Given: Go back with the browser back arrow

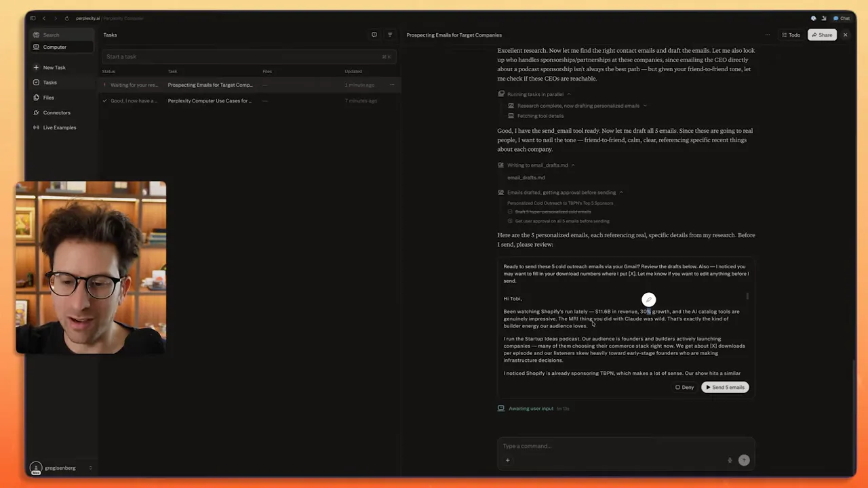Looking at the screenshot, I should click(44, 18).
